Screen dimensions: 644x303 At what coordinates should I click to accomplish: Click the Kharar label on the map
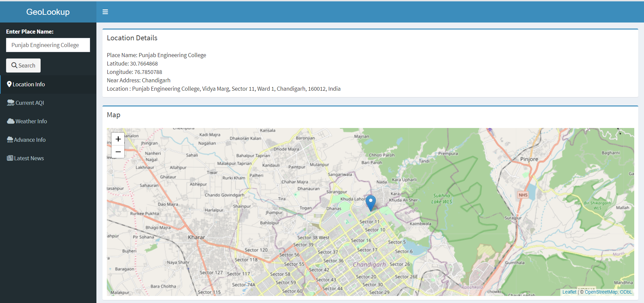tap(196, 237)
